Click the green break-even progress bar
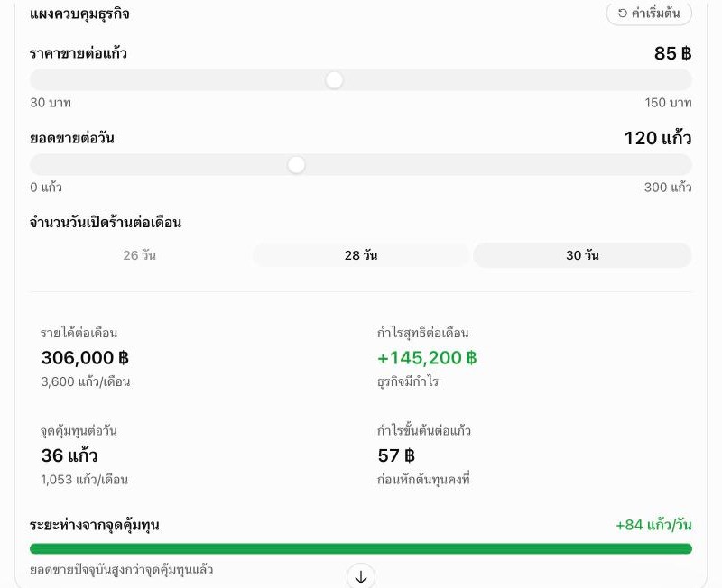 point(361,548)
